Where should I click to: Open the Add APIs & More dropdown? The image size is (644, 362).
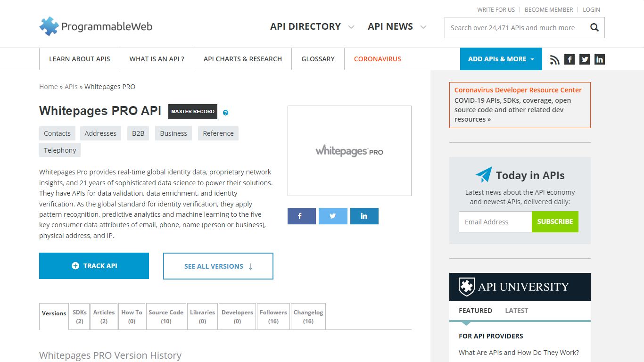pos(501,59)
